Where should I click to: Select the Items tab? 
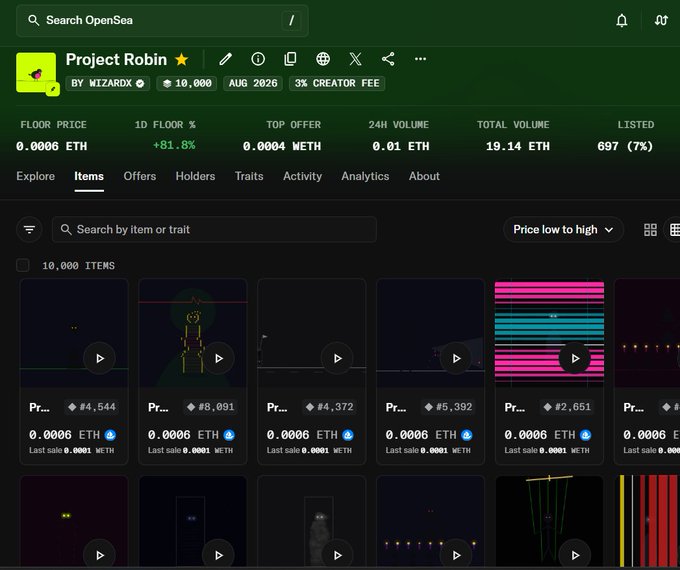(89, 176)
